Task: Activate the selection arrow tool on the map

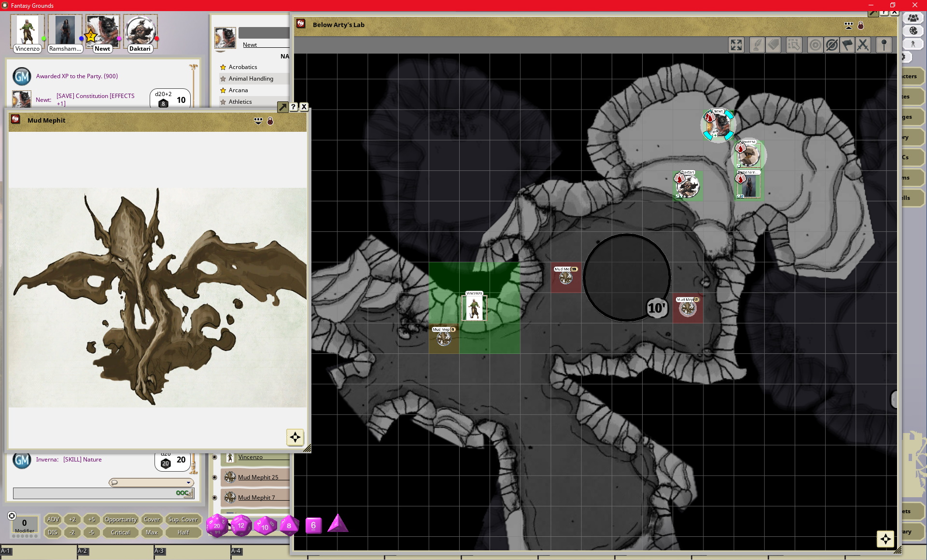Action: point(794,45)
